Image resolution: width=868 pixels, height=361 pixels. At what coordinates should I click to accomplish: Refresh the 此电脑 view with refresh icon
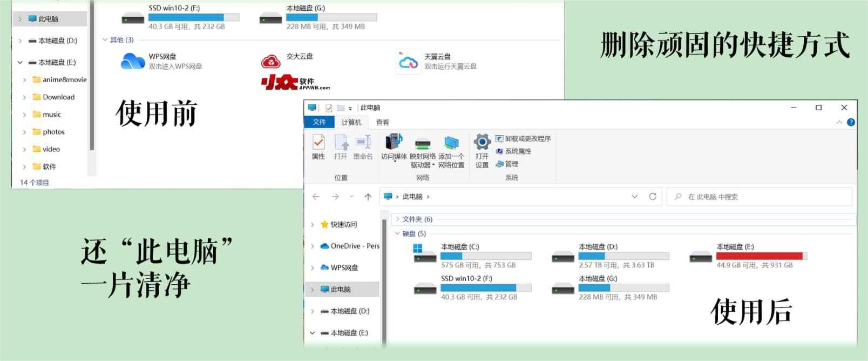coord(653,196)
